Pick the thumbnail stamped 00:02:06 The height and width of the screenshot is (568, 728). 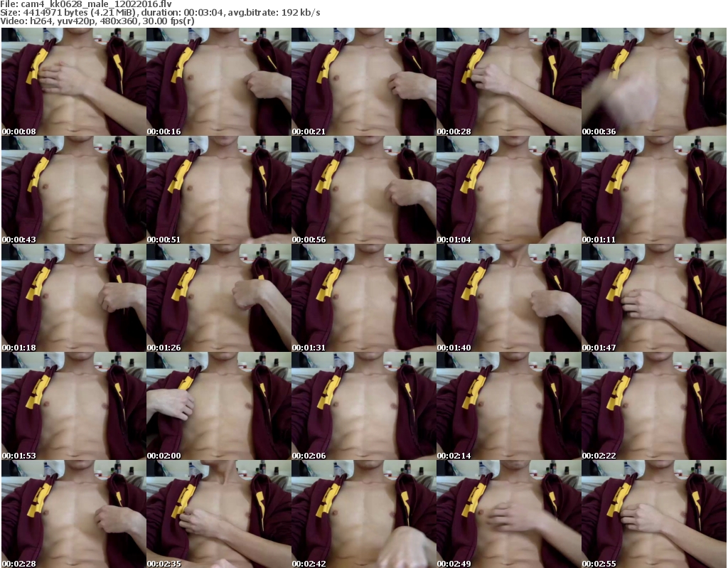[x=363, y=406]
